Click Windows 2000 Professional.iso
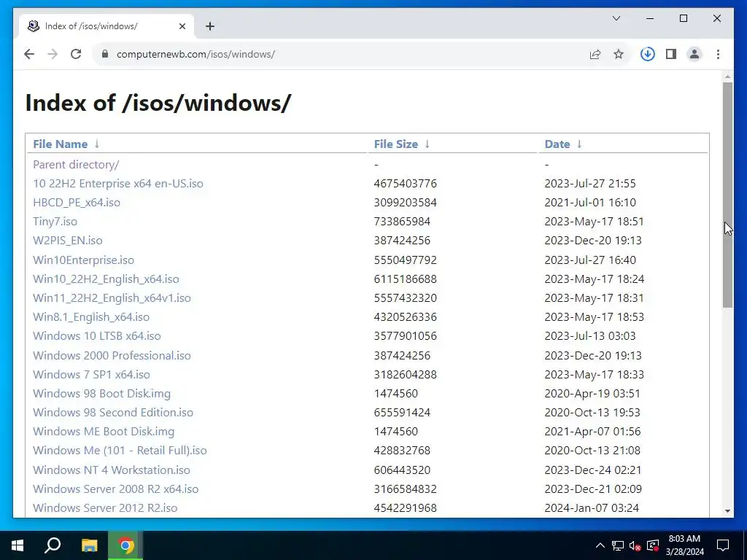The height and width of the screenshot is (560, 747). click(x=112, y=356)
